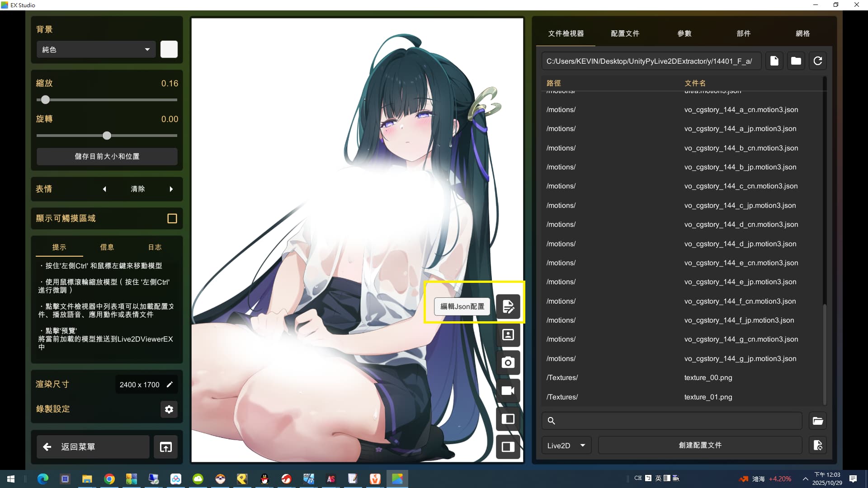868x488 pixels.
Task: Toggle the left panel layout icon
Action: 508,419
